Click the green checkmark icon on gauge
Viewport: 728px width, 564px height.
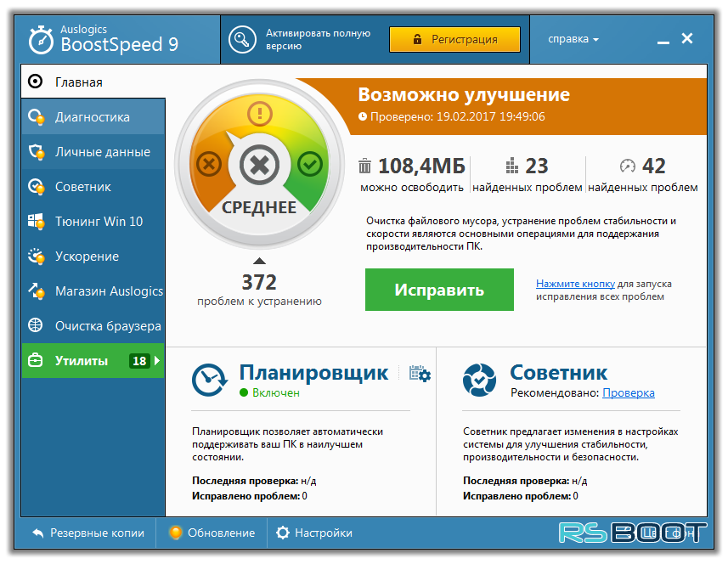point(310,164)
